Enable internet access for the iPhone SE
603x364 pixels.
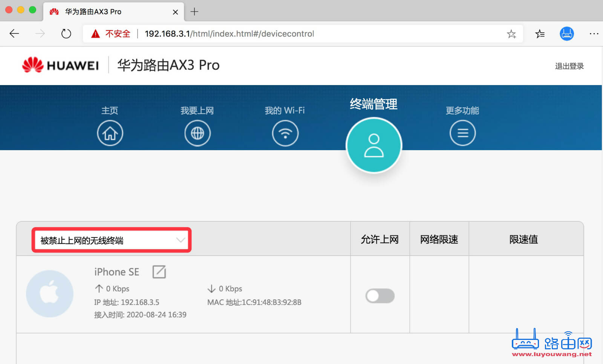click(380, 296)
